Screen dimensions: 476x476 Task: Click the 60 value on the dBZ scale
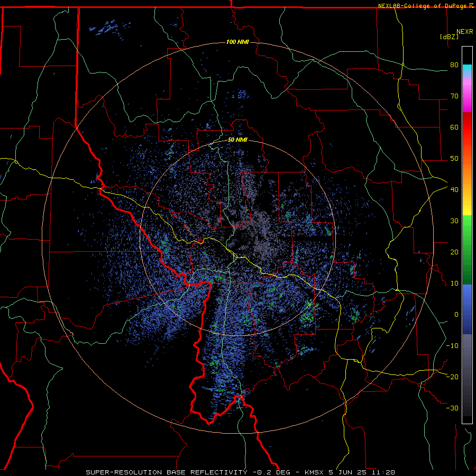[x=454, y=127]
